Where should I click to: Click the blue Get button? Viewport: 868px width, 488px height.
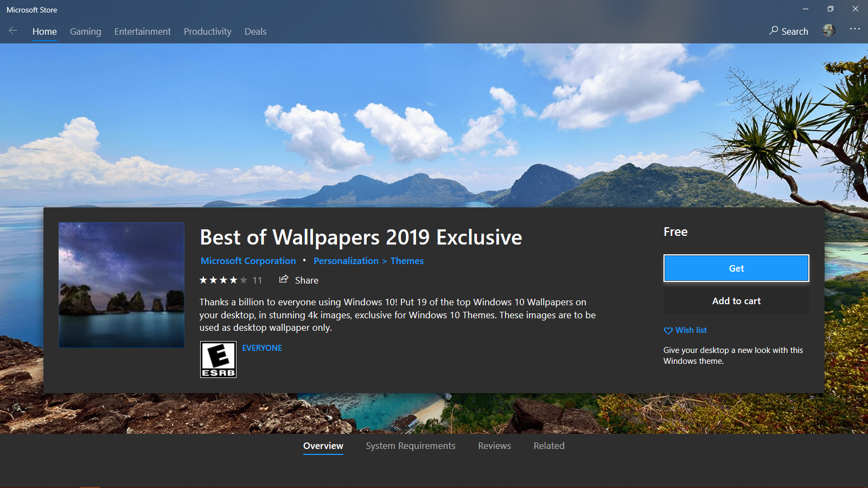(736, 268)
